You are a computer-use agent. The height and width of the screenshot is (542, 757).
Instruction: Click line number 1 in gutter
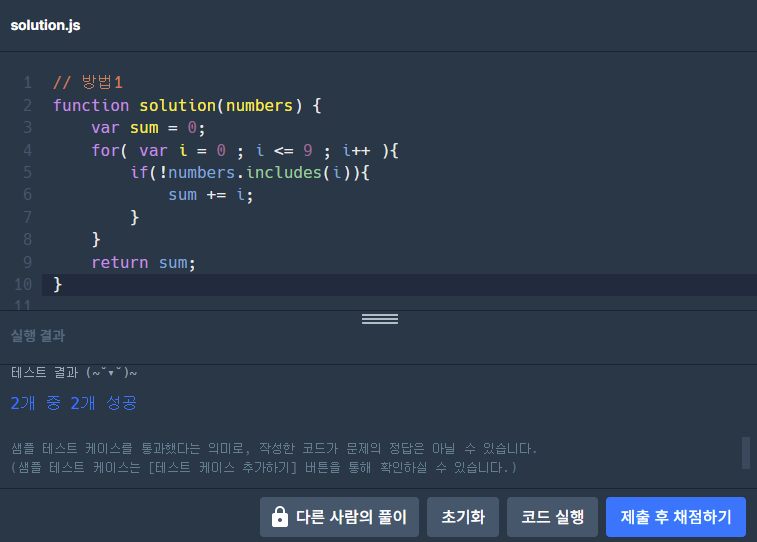(x=28, y=83)
